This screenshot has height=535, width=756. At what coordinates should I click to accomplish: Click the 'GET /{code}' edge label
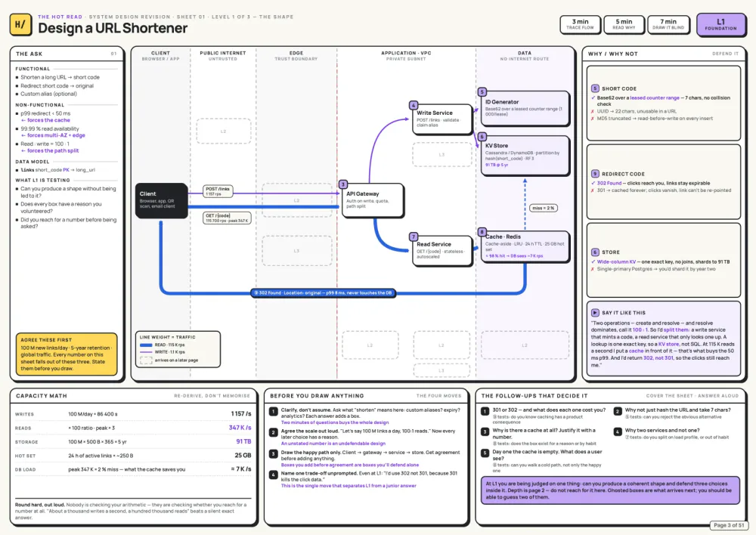(x=227, y=218)
